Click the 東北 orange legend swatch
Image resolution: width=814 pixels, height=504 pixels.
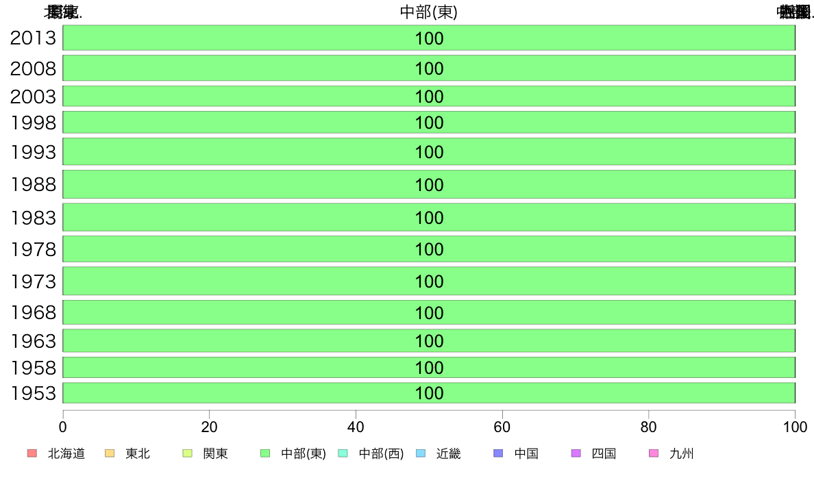pos(110,453)
